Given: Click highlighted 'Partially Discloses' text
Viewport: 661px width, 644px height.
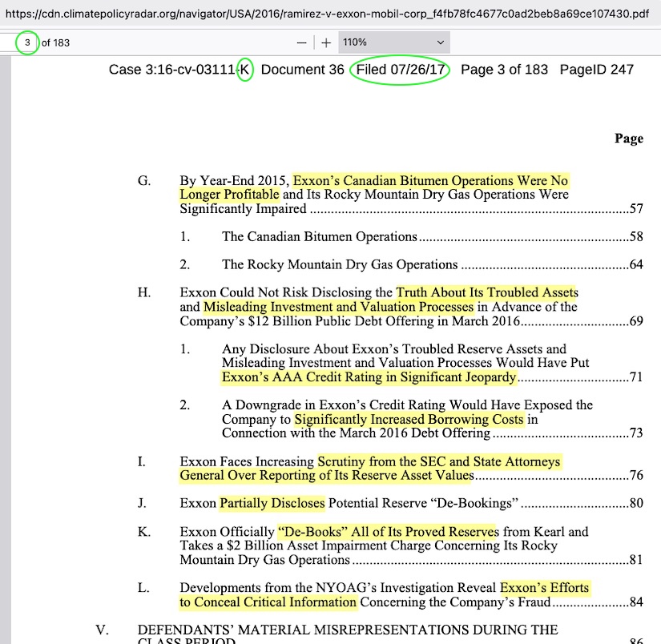Looking at the screenshot, I should [272, 504].
